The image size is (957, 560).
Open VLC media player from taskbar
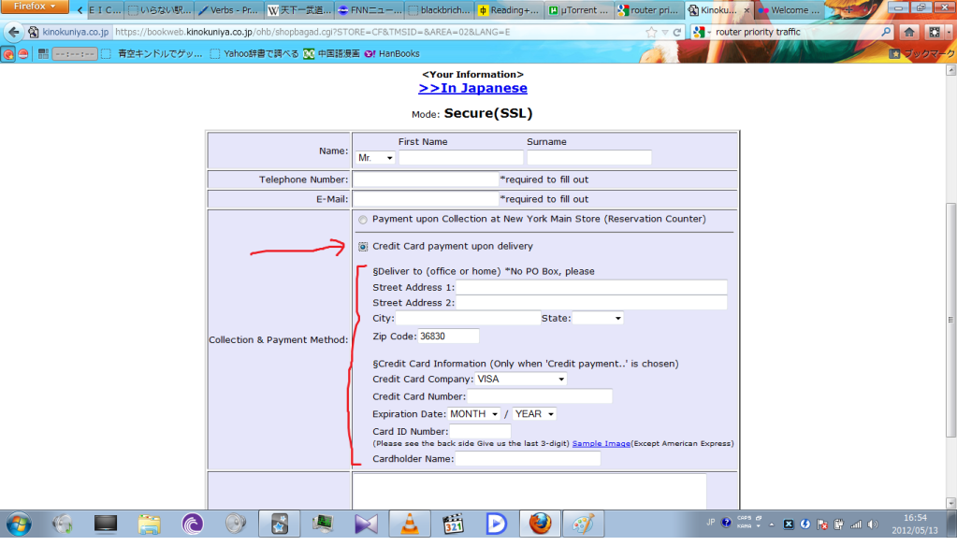point(409,524)
